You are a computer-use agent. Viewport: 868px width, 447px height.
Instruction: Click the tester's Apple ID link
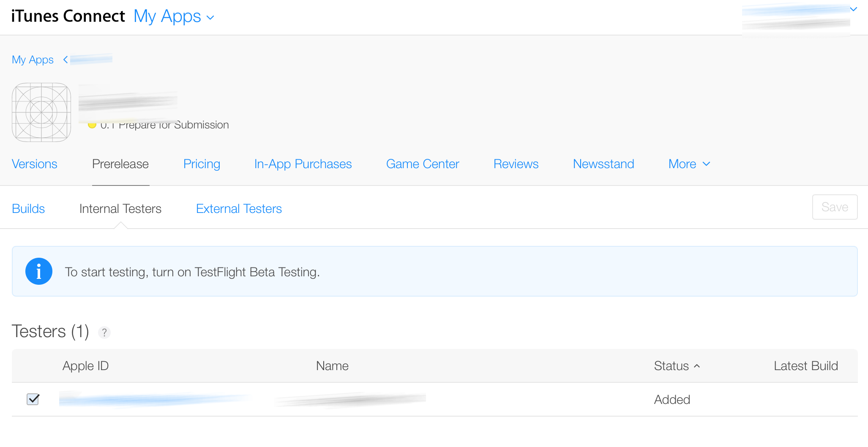(154, 399)
